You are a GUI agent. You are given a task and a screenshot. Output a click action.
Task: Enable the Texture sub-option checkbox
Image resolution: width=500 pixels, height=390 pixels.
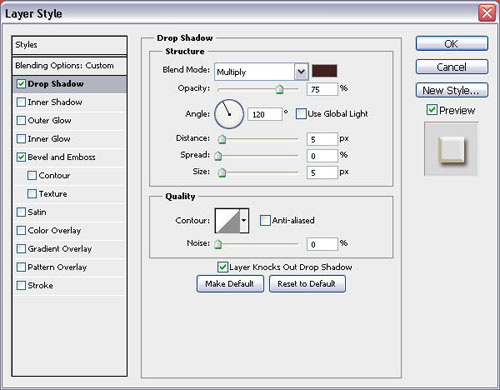click(x=32, y=194)
